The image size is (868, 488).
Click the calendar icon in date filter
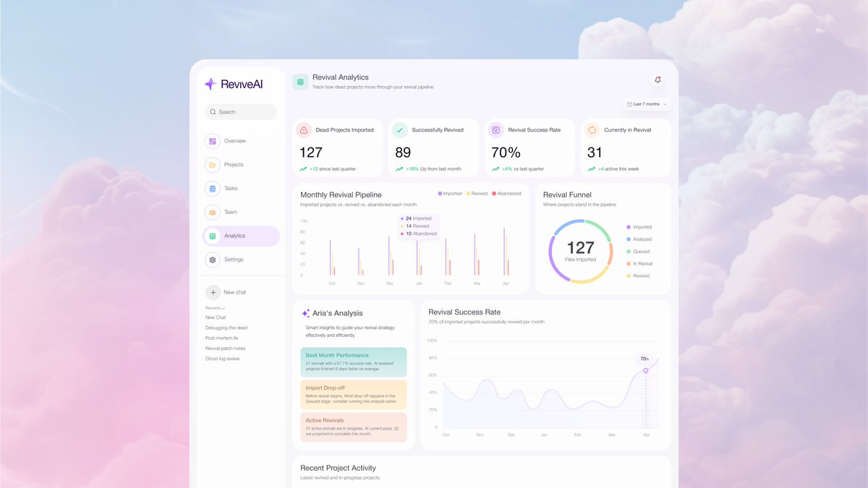coord(629,104)
